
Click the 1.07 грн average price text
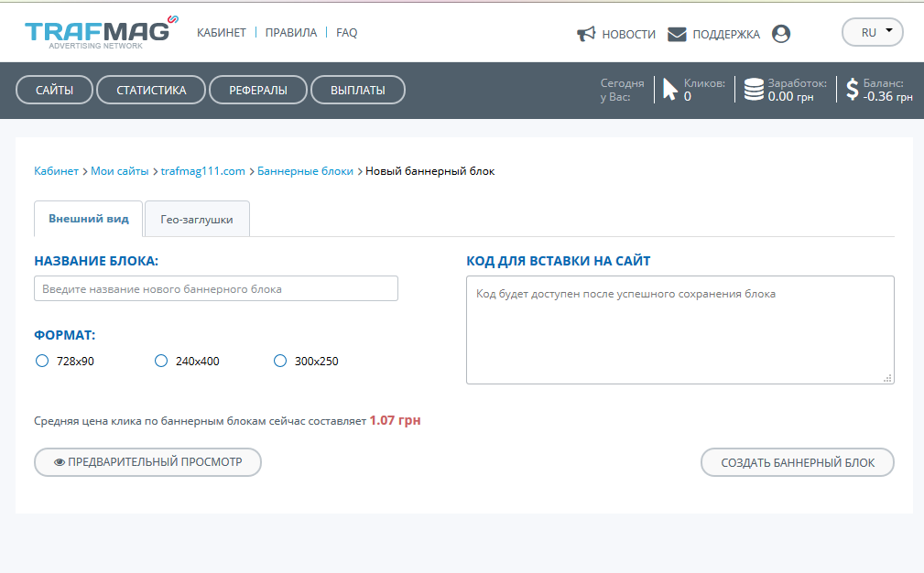tap(395, 420)
